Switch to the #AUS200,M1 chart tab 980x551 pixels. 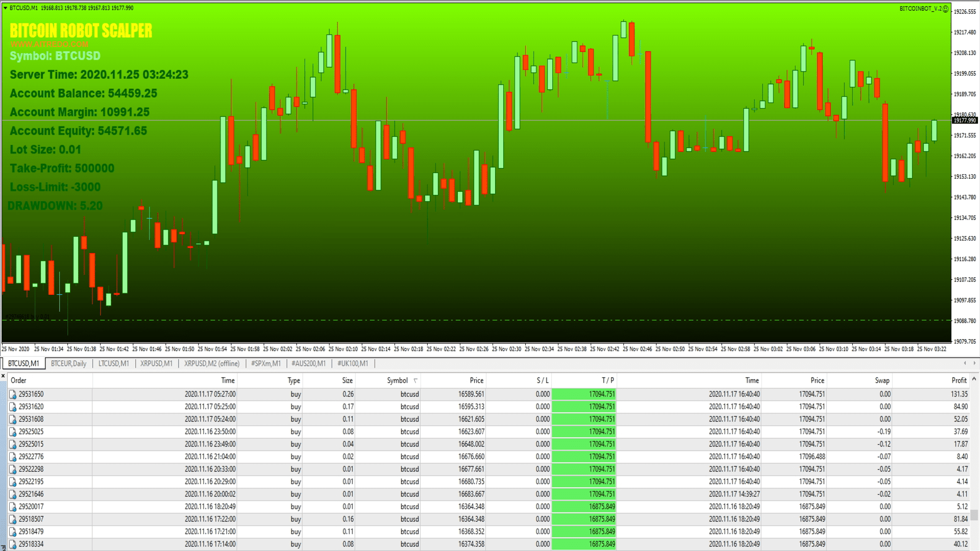click(x=308, y=364)
